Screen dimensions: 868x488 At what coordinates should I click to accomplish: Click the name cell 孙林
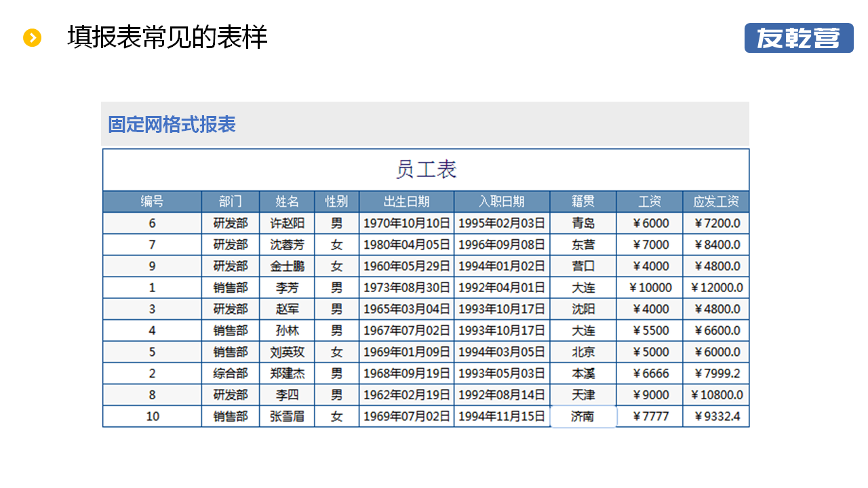[x=288, y=331]
